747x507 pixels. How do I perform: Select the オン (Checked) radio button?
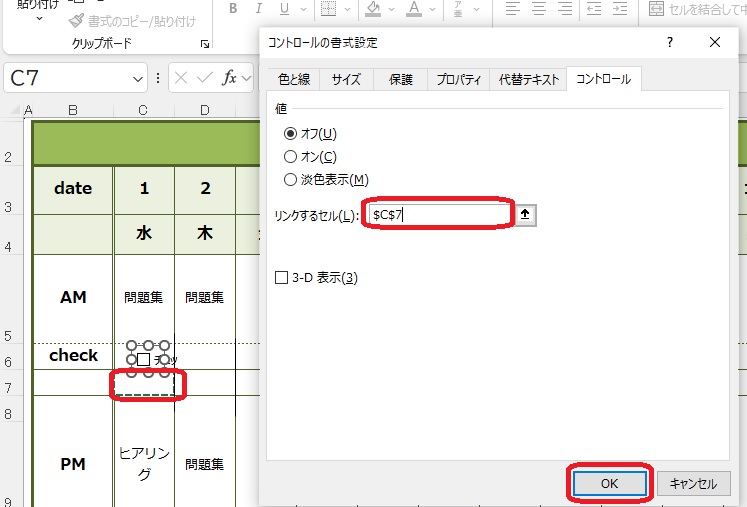pos(291,156)
